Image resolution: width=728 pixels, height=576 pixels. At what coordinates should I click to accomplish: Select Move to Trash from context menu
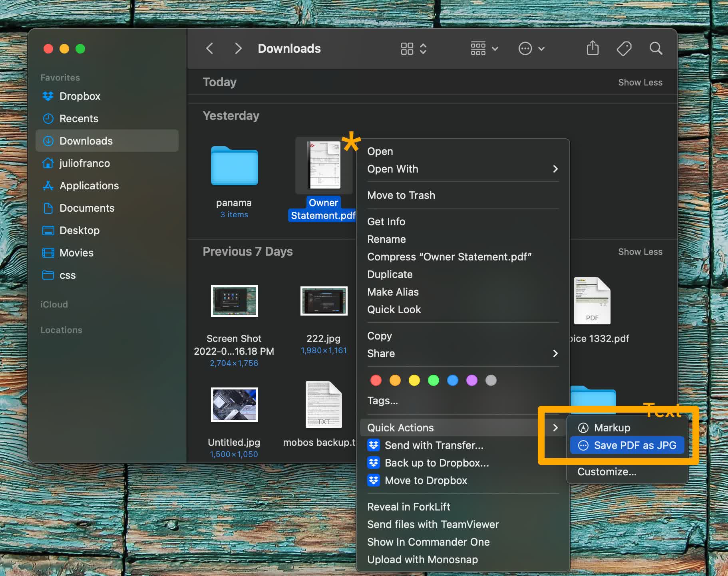(x=401, y=195)
